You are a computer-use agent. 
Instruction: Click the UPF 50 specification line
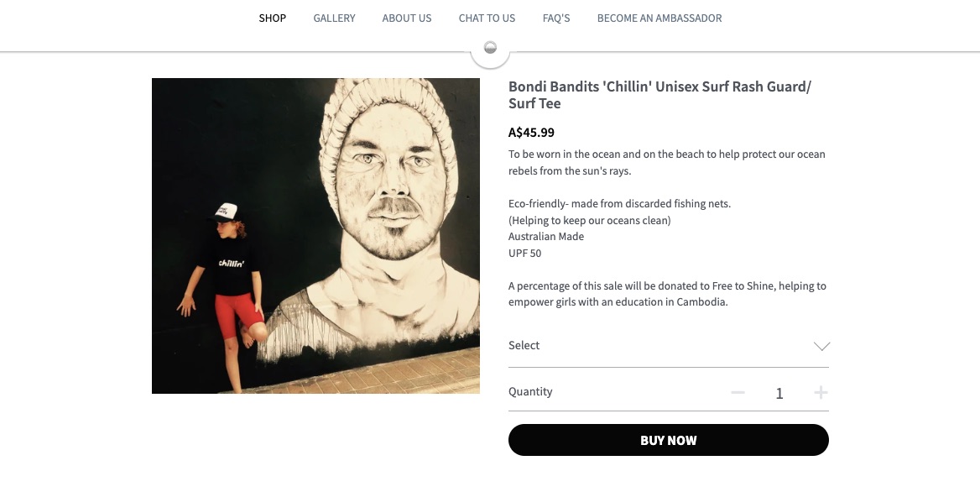[524, 254]
